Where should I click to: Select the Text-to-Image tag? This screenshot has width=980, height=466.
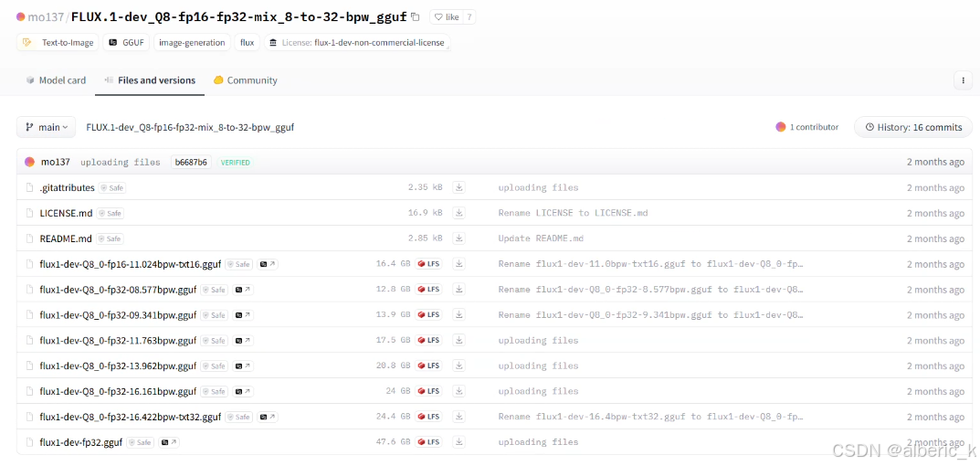pos(58,43)
